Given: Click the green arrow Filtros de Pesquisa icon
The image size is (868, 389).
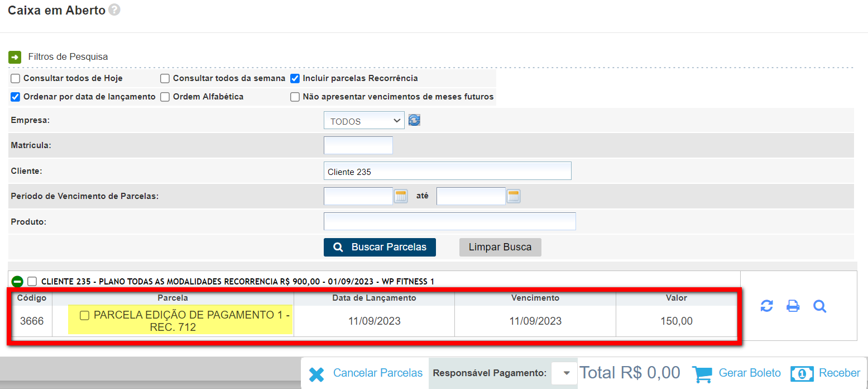Looking at the screenshot, I should point(15,57).
